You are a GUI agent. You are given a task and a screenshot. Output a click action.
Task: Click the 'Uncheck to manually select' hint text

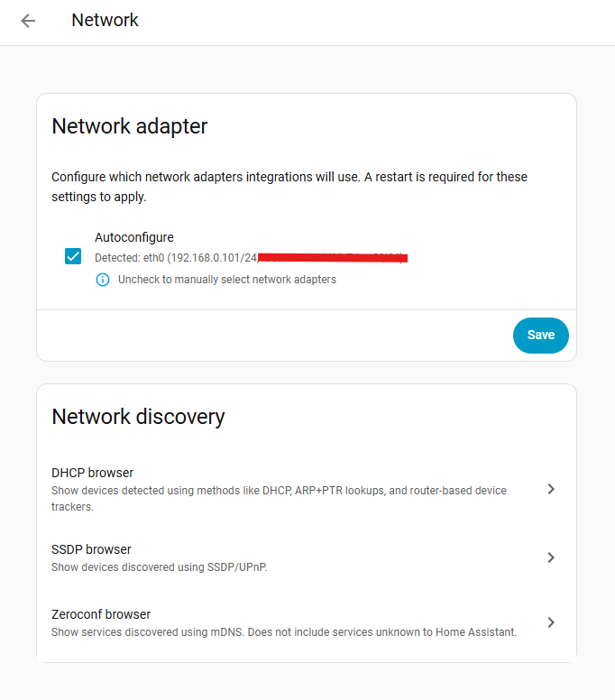click(227, 280)
